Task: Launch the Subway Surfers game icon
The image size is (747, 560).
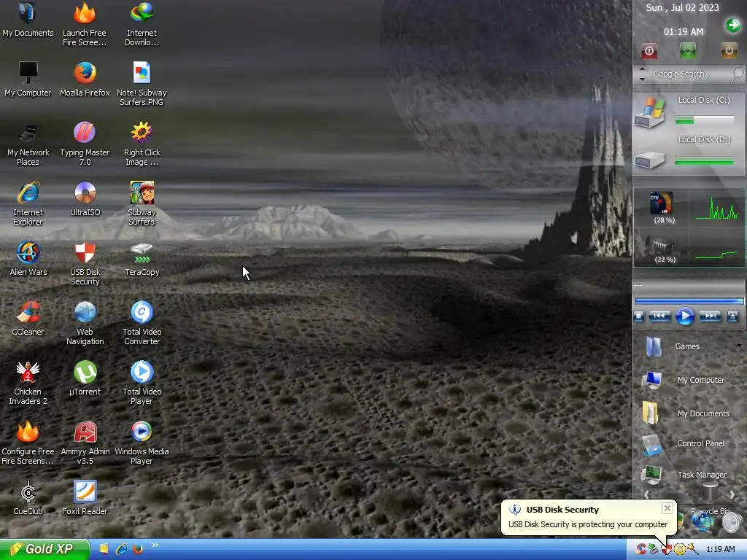Action: pos(142,204)
